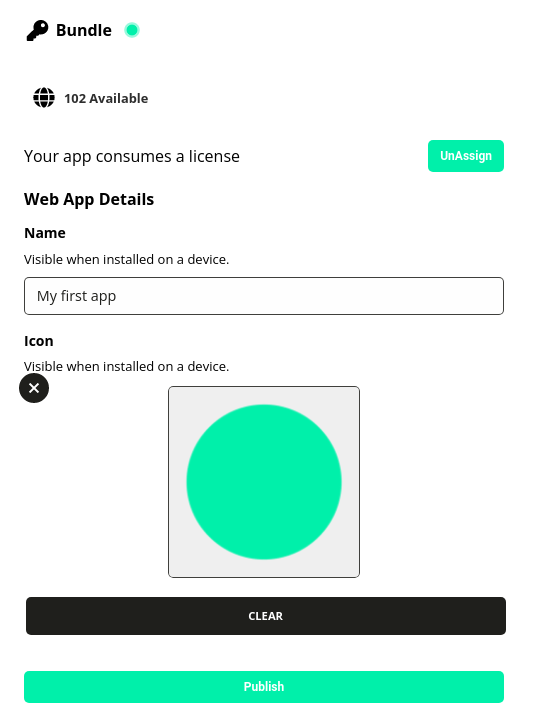Click empty space right of the name text
The image size is (535, 725).
tap(310, 296)
